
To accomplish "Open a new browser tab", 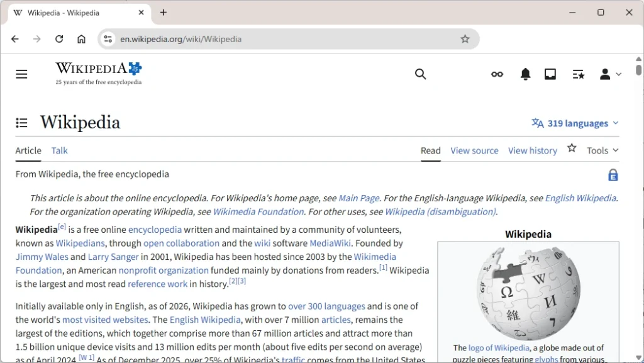I will point(164,13).
